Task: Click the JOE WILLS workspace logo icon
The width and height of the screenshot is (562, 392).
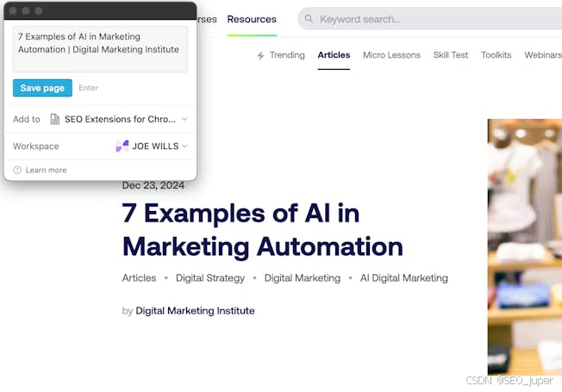Action: point(122,146)
